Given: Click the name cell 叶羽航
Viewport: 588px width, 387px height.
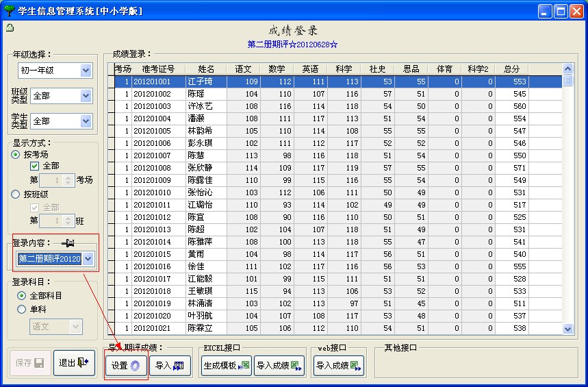Looking at the screenshot, I should pyautogui.click(x=206, y=316).
